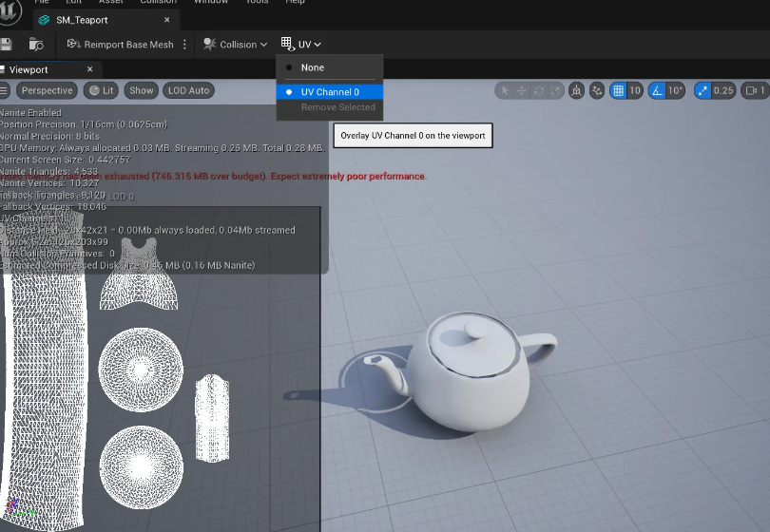
Task: Click the Position Precision stat line
Action: (84, 124)
